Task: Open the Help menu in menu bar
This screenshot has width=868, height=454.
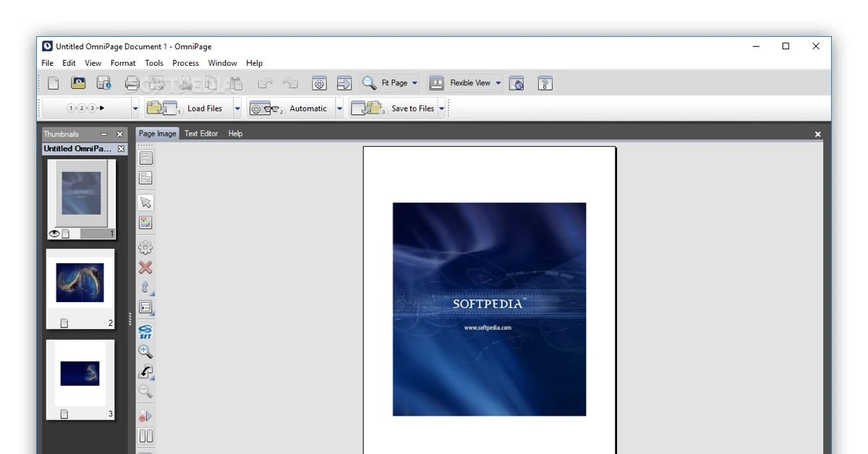Action: tap(254, 63)
